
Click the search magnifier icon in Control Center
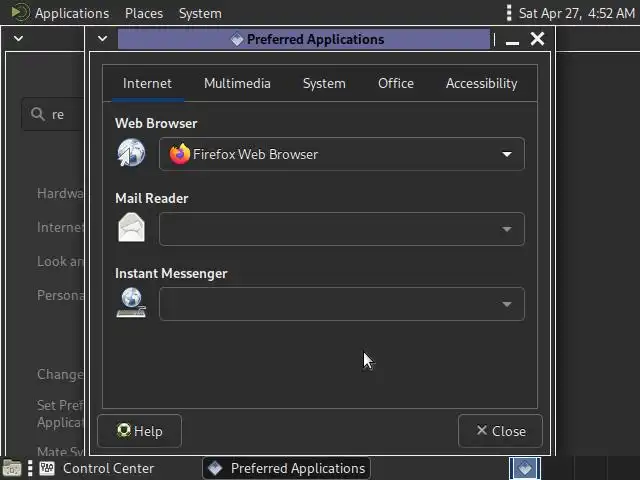(38, 114)
